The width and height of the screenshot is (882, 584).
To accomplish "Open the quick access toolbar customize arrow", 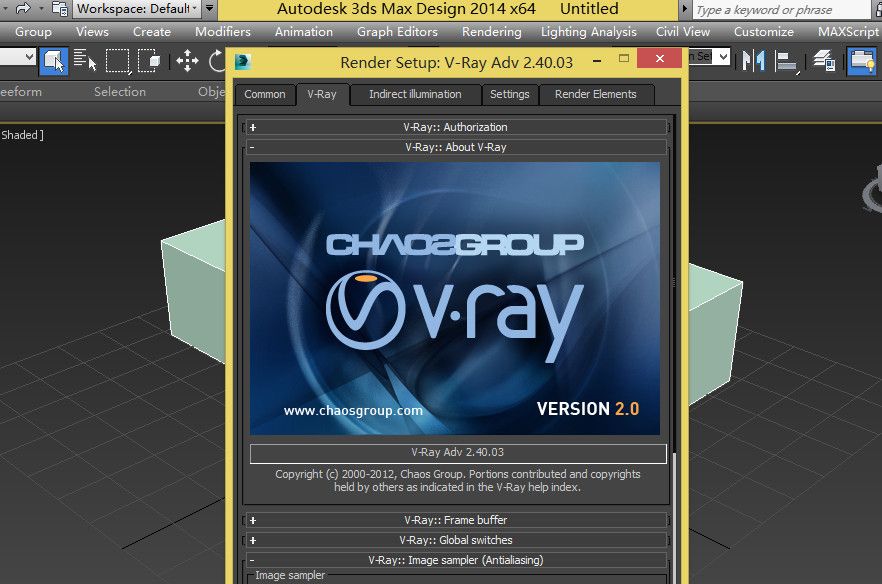I will [x=209, y=8].
